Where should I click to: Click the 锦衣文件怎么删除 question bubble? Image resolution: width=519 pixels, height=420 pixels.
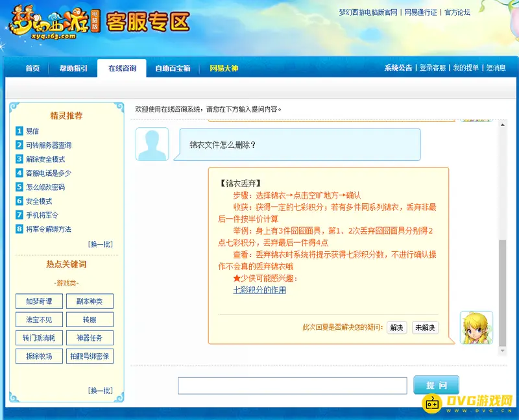coord(297,145)
